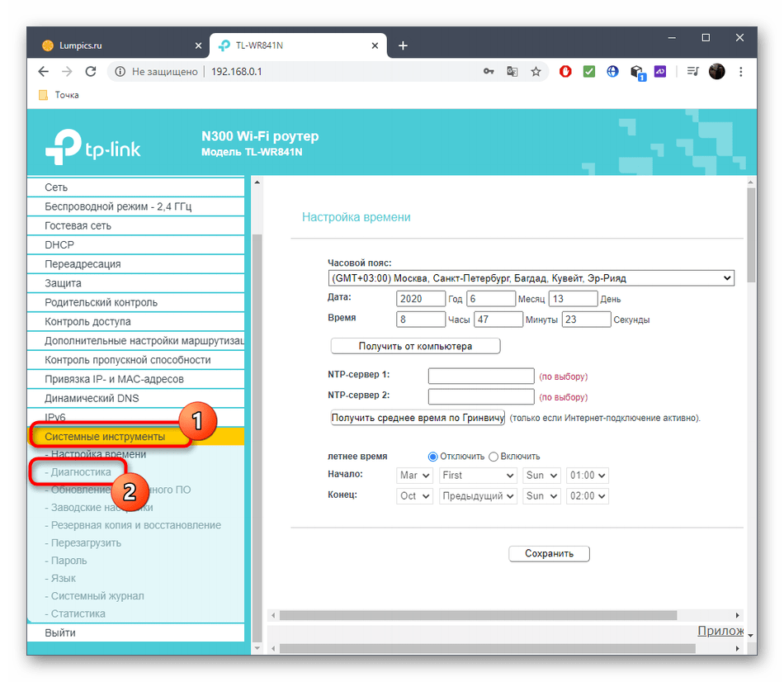Image resolution: width=784 pixels, height=682 pixels.
Task: Open the Конец day dropdown Sun
Action: click(x=541, y=496)
